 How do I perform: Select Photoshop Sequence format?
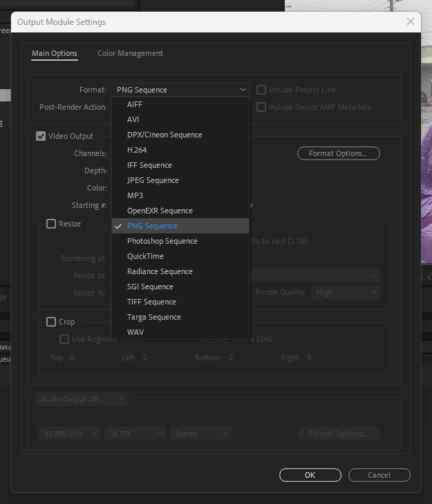click(162, 241)
